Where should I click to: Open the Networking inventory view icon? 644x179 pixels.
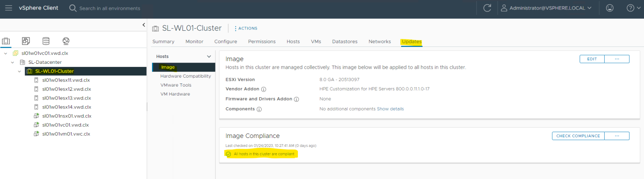pos(66,41)
